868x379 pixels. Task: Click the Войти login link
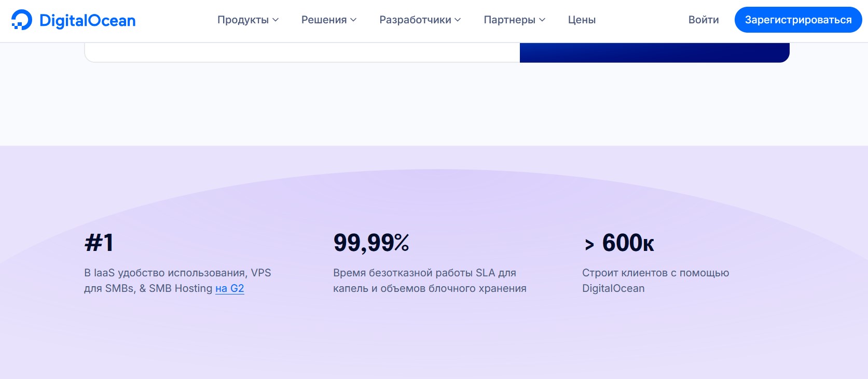(x=704, y=20)
